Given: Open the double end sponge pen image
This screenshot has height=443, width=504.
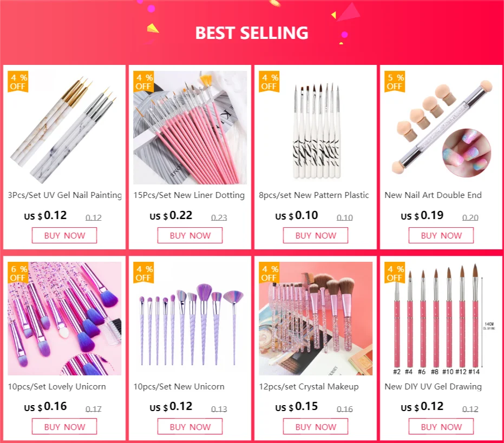Looking at the screenshot, I should [441, 128].
